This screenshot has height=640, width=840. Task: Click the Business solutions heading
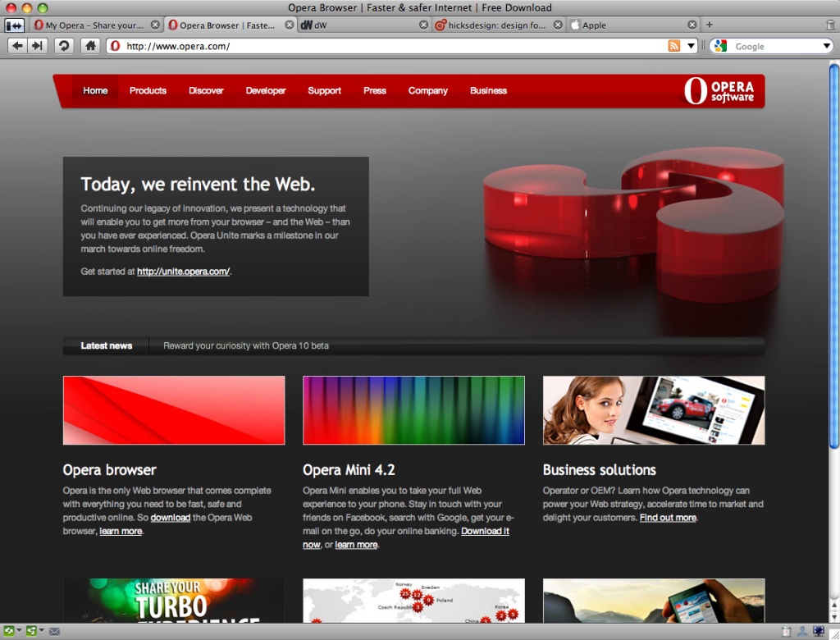click(600, 470)
